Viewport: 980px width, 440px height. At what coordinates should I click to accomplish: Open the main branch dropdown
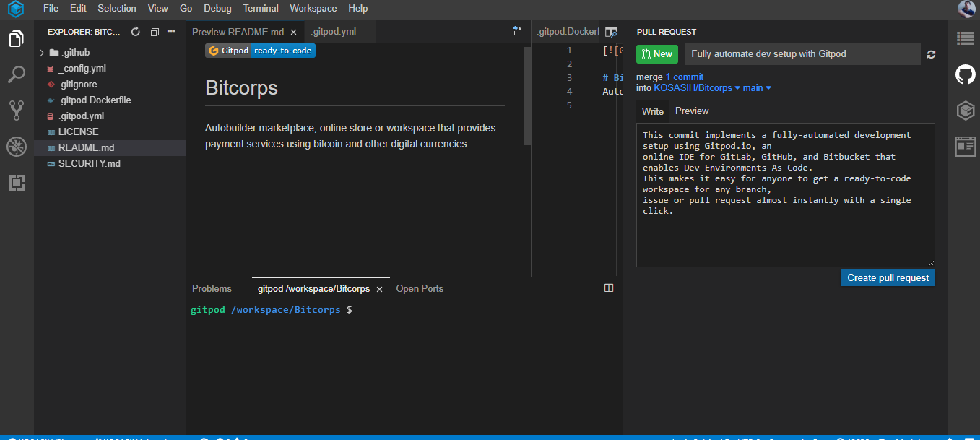tap(757, 87)
